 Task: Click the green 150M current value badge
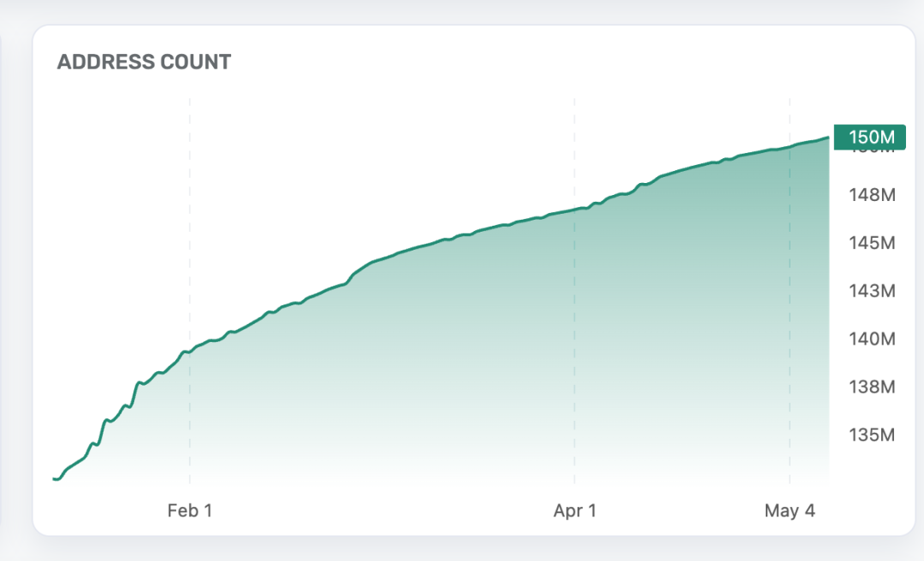tap(869, 137)
